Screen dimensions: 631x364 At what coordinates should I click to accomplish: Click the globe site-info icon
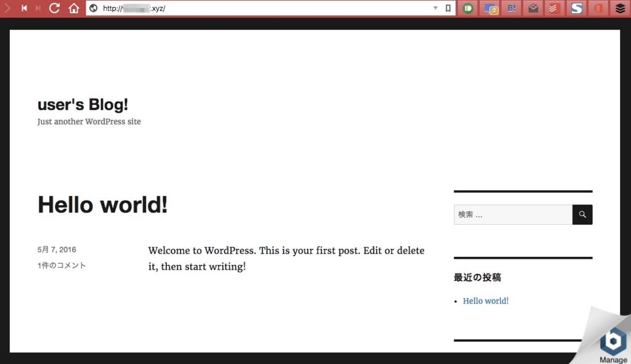94,8
